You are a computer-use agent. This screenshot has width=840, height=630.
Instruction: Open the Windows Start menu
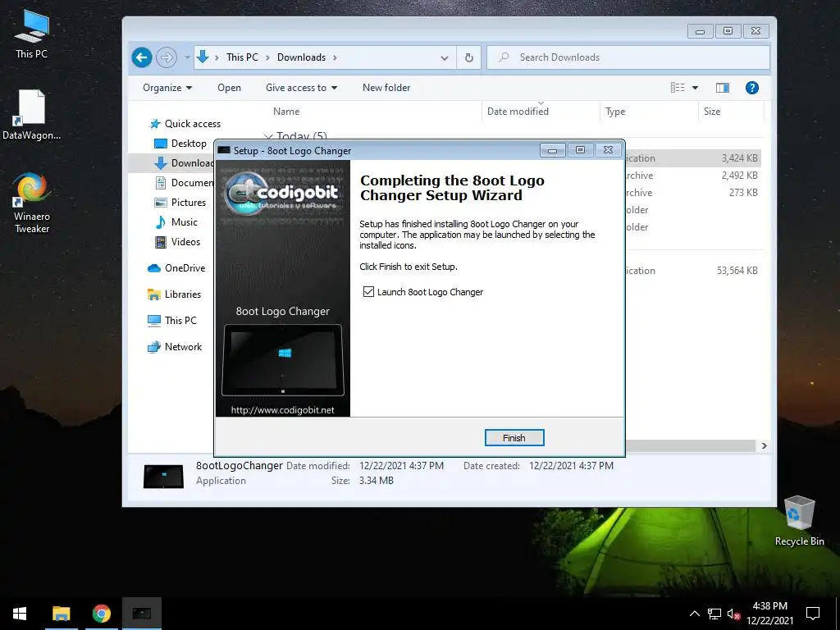point(20,614)
